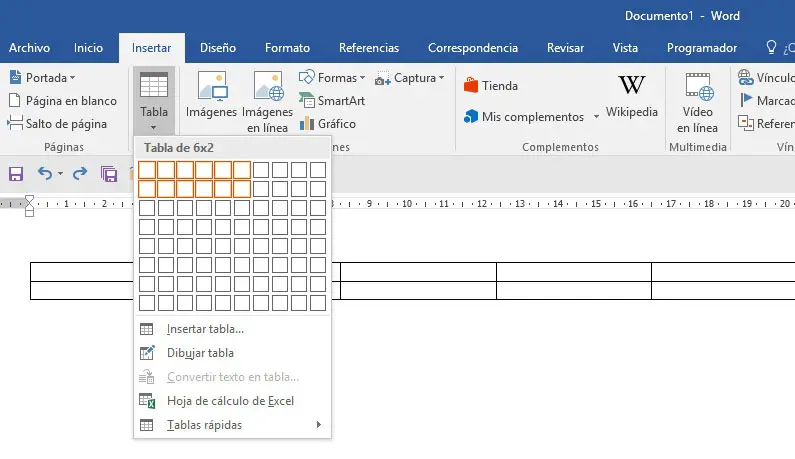The height and width of the screenshot is (459, 795).
Task: Open the Wikipedia add-in
Action: [631, 95]
